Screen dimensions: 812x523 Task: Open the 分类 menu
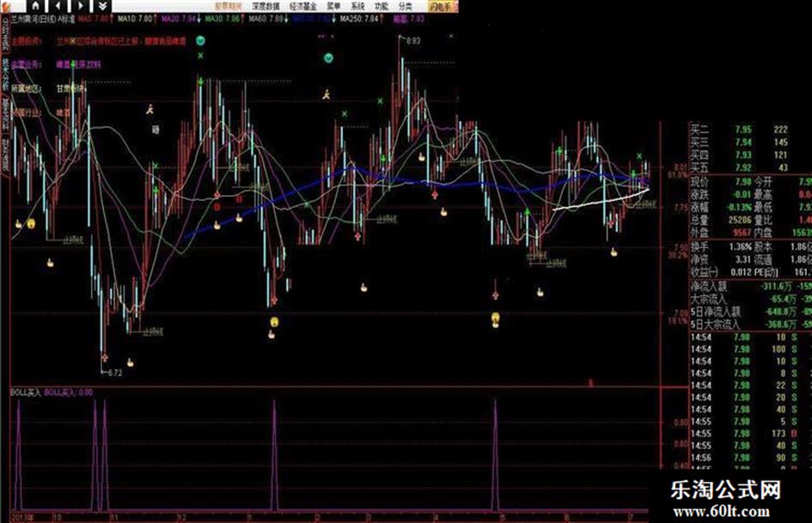click(x=406, y=7)
